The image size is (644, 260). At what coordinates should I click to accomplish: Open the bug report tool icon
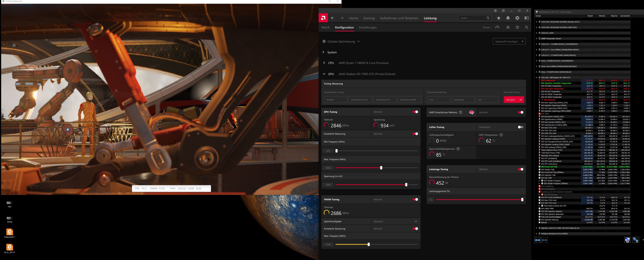tap(495, 11)
